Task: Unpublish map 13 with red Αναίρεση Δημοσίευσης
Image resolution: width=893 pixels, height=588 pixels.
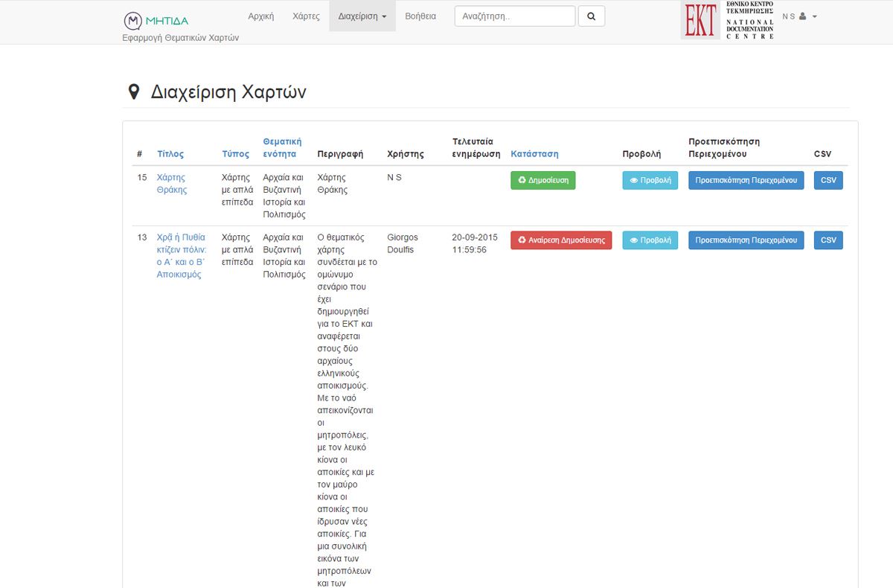Action: click(561, 240)
